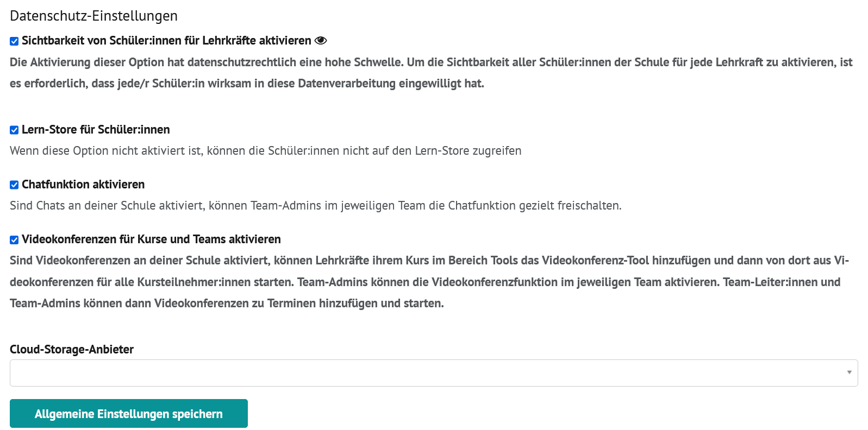Click the description about datenschutzrechtlich hohe Schwelle
Image resolution: width=868 pixels, height=430 pixels.
pos(431,73)
